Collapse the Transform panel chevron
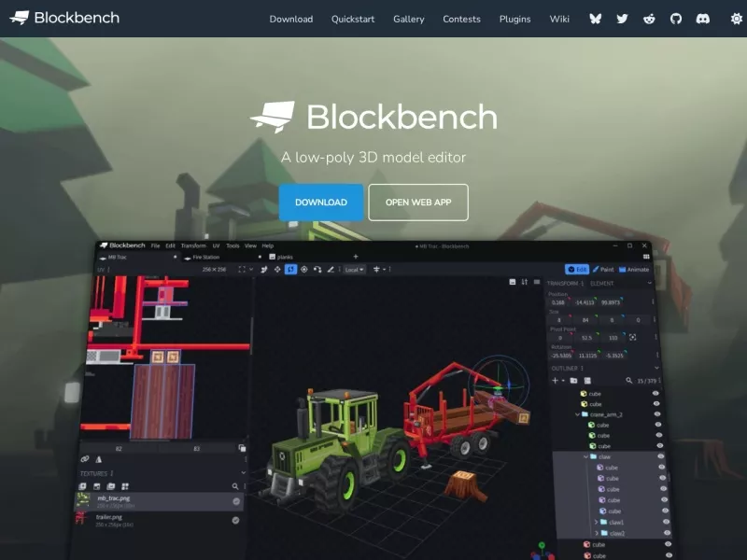The image size is (747, 560). (650, 284)
